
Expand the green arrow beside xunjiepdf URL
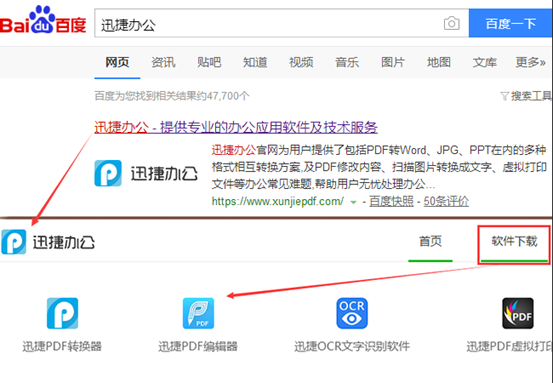(353, 202)
